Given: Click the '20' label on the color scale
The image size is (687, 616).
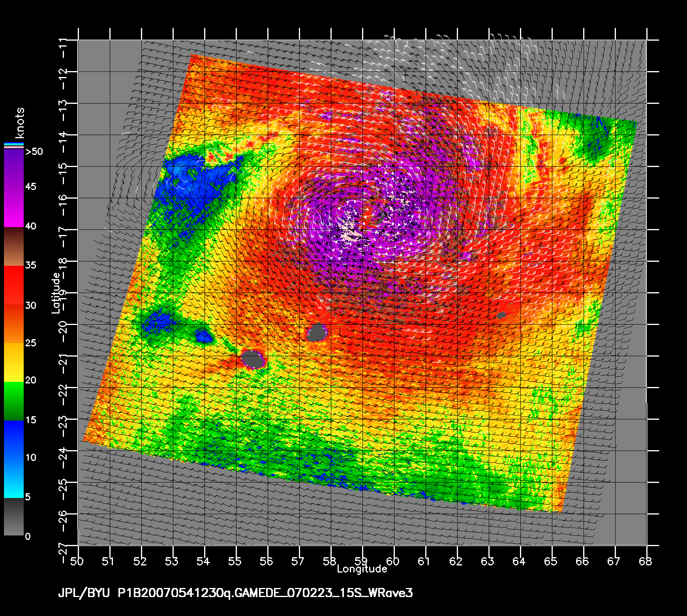Looking at the screenshot, I should pyautogui.click(x=31, y=380).
